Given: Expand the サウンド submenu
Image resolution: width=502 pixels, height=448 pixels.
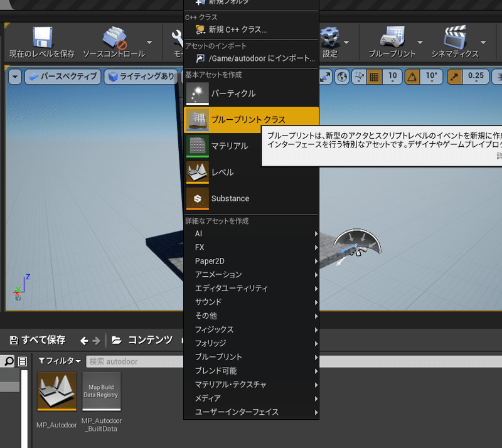Looking at the screenshot, I should 252,302.
